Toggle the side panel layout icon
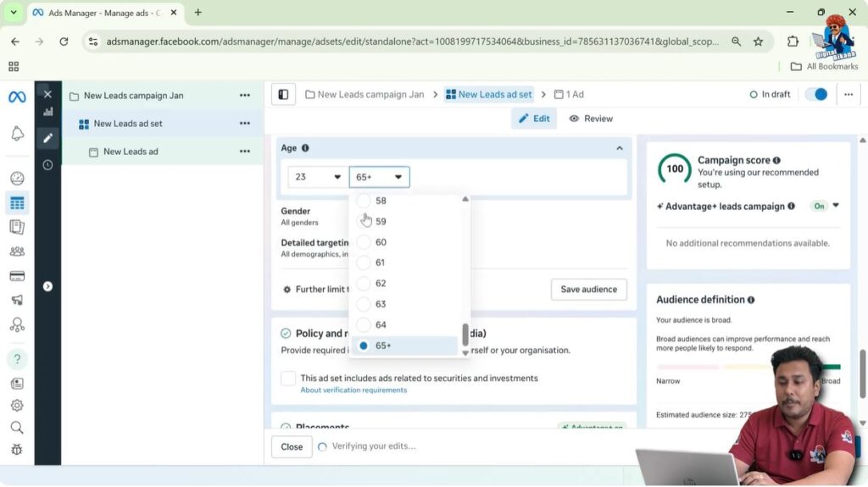Image resolution: width=868 pixels, height=487 pixels. (283, 95)
